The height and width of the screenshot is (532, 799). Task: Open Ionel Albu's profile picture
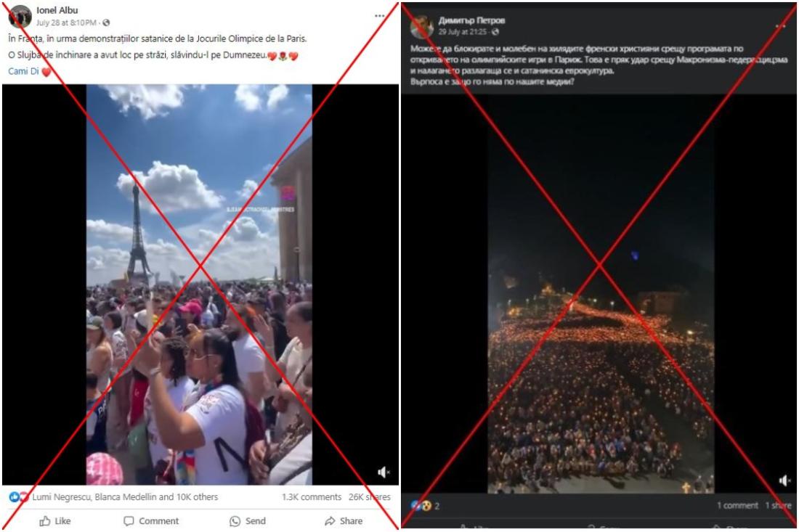click(20, 16)
